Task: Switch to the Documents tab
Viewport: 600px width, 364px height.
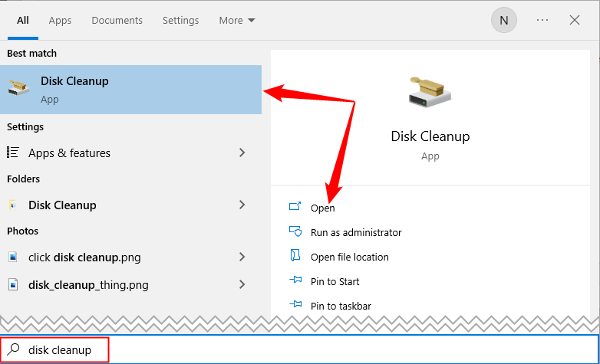Action: click(x=117, y=21)
